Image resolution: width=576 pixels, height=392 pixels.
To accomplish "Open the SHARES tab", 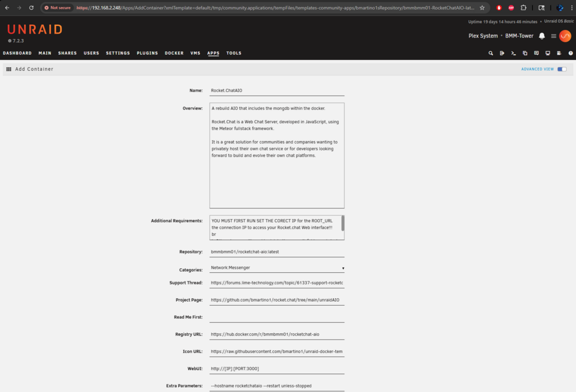I will tap(67, 53).
